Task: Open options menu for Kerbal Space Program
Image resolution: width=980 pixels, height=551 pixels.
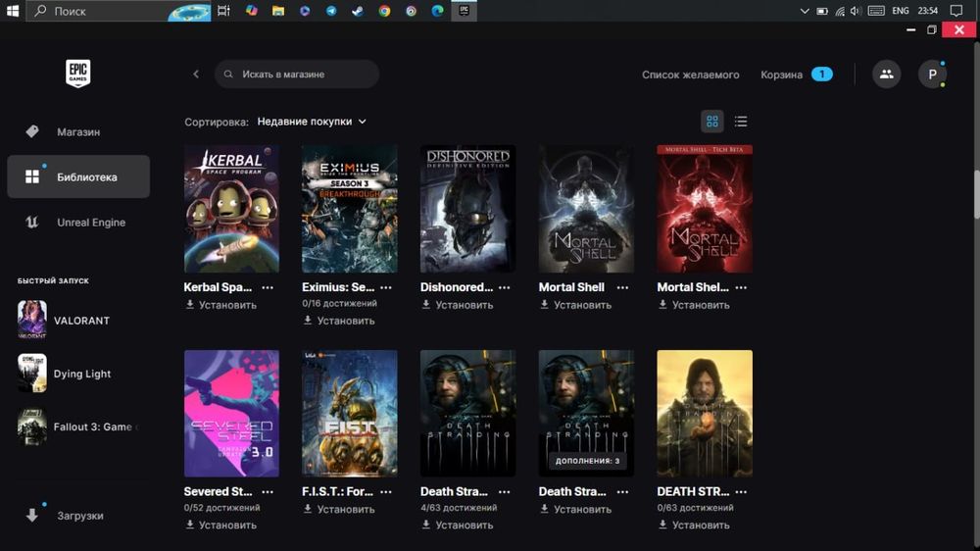Action: coord(268,287)
